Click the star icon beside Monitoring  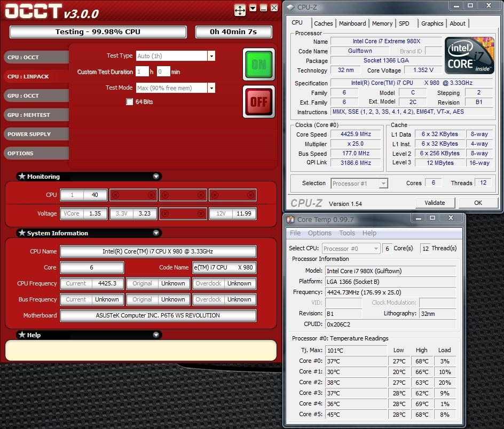pos(22,176)
